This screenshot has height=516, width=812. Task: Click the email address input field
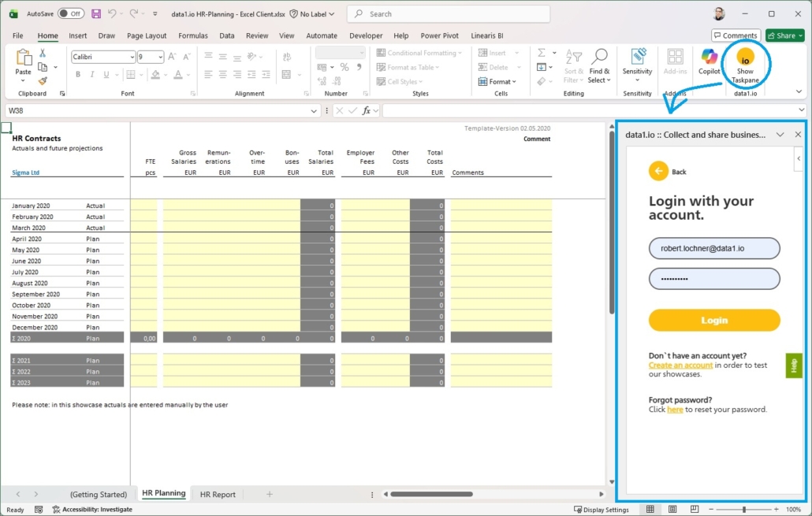coord(714,248)
